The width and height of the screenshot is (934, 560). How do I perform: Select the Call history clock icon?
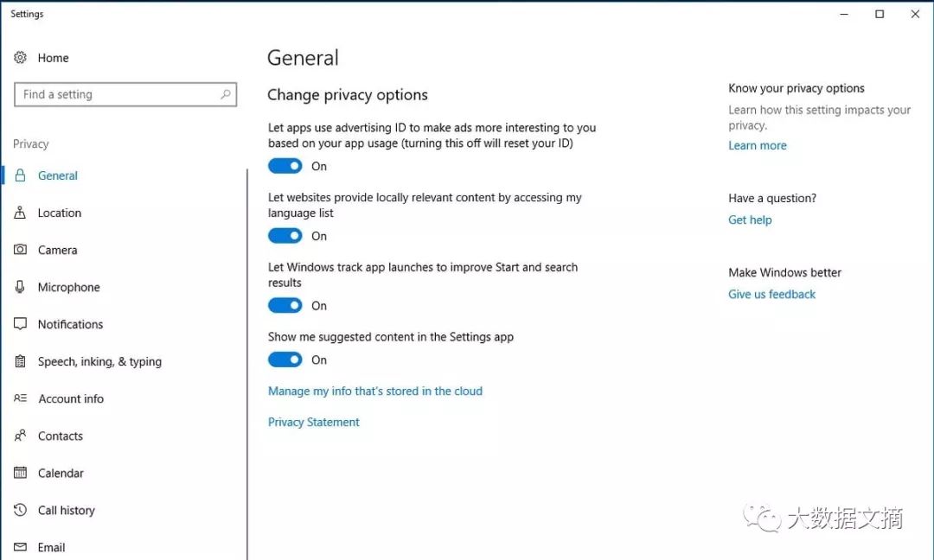tap(20, 510)
